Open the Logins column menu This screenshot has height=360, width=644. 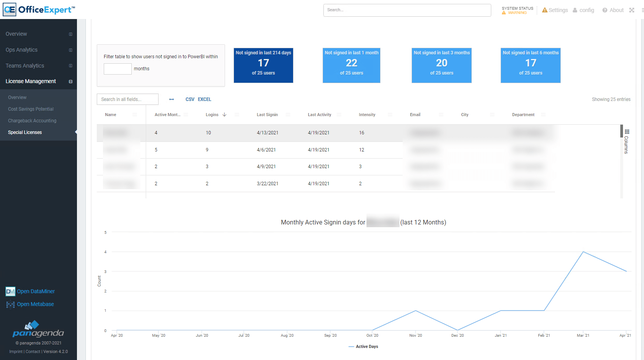tap(237, 115)
